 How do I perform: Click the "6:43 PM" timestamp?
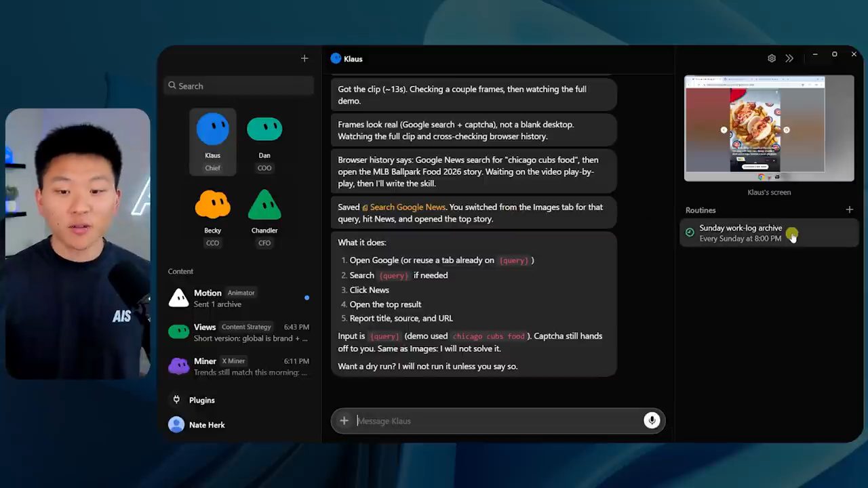tap(296, 327)
